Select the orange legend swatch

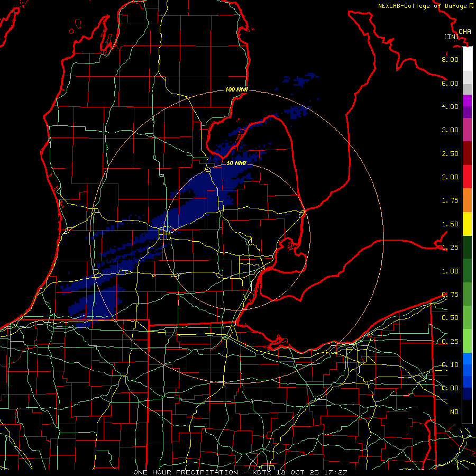(467, 200)
